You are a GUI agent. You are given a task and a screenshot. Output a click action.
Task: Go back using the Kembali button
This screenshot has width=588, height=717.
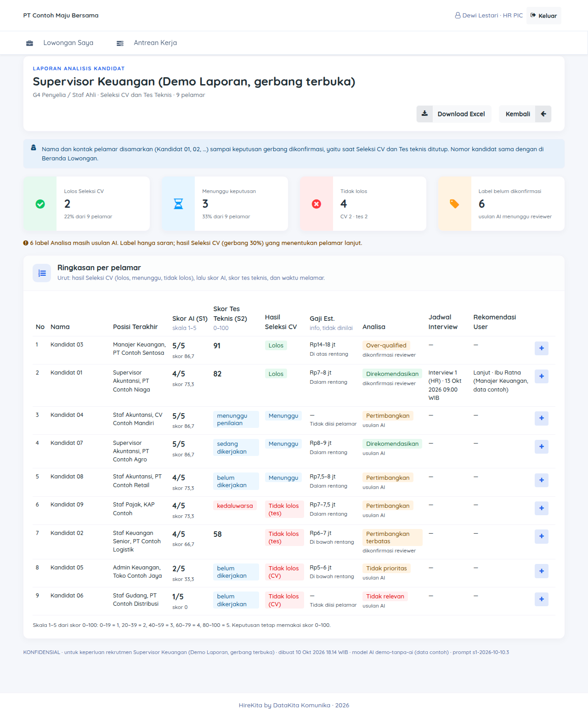pyautogui.click(x=525, y=114)
